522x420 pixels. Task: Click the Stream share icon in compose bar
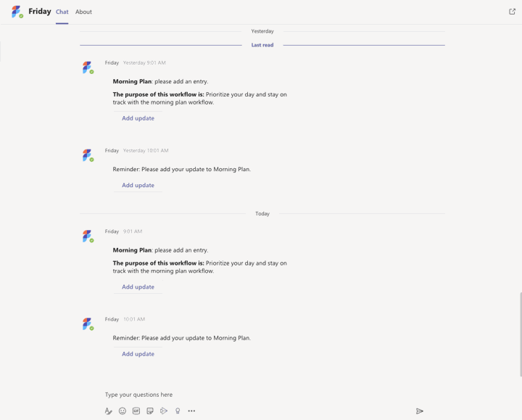pos(163,411)
